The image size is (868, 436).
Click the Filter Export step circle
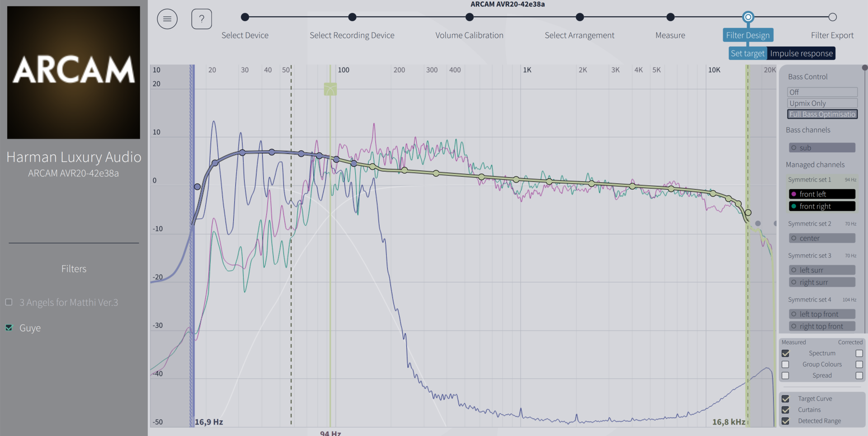point(832,17)
